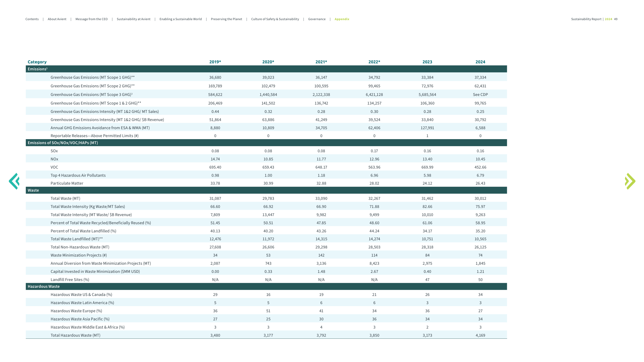Open the About Avient section
This screenshot has width=644, height=362.
tap(57, 19)
